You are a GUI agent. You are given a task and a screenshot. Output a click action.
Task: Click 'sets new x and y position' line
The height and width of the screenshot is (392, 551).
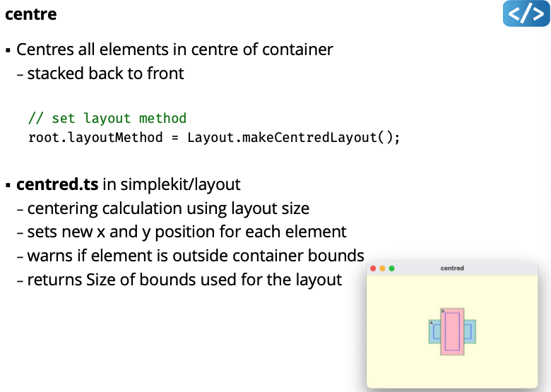(186, 232)
